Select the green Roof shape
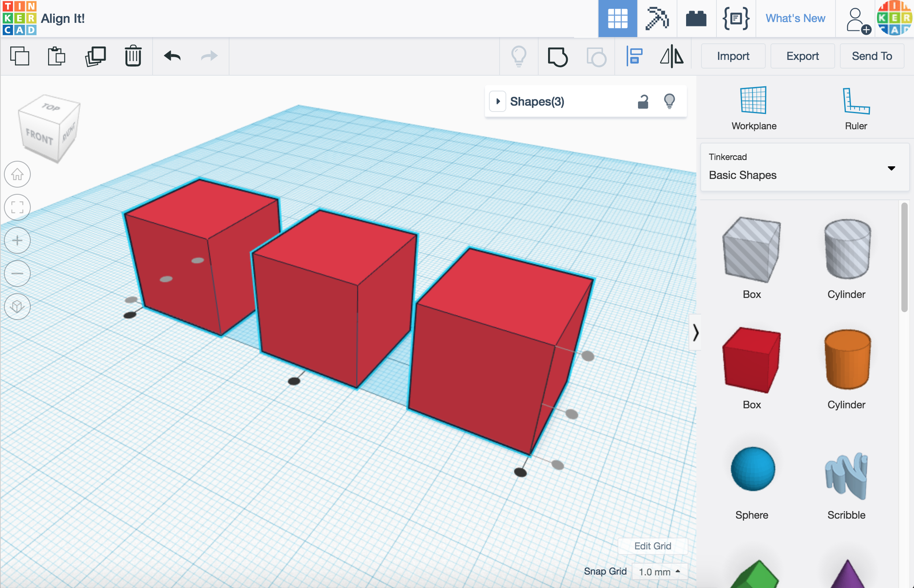This screenshot has width=914, height=588. [754, 574]
